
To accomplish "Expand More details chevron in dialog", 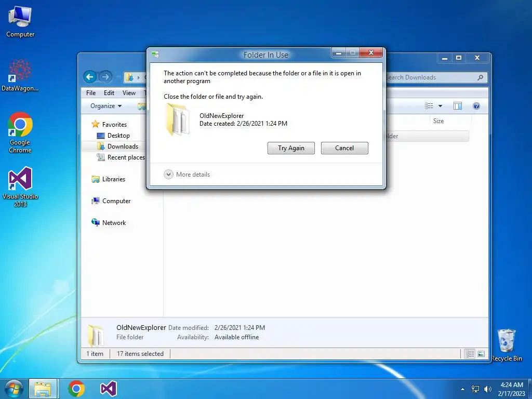I will 168,175.
